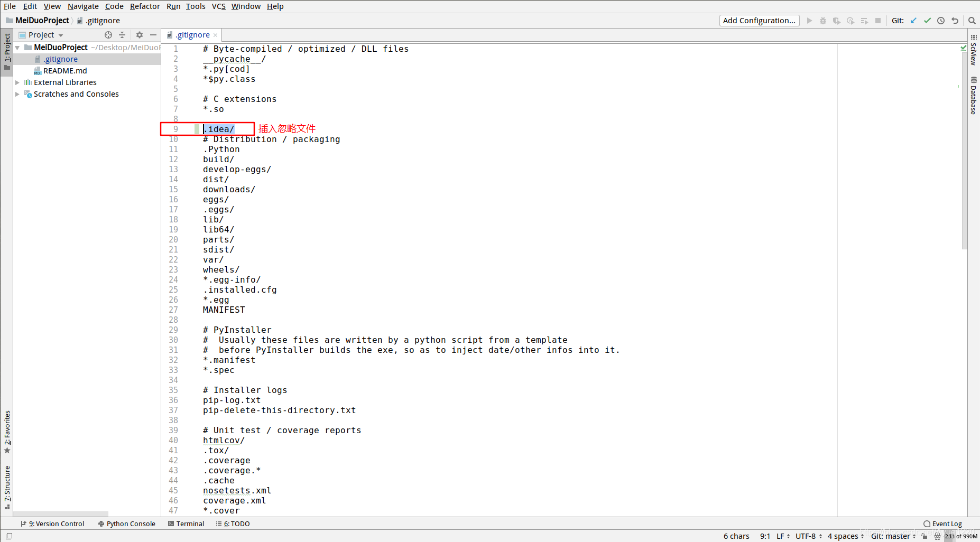980x542 pixels.
Task: Click the inspections Hector icon
Action: click(x=937, y=536)
